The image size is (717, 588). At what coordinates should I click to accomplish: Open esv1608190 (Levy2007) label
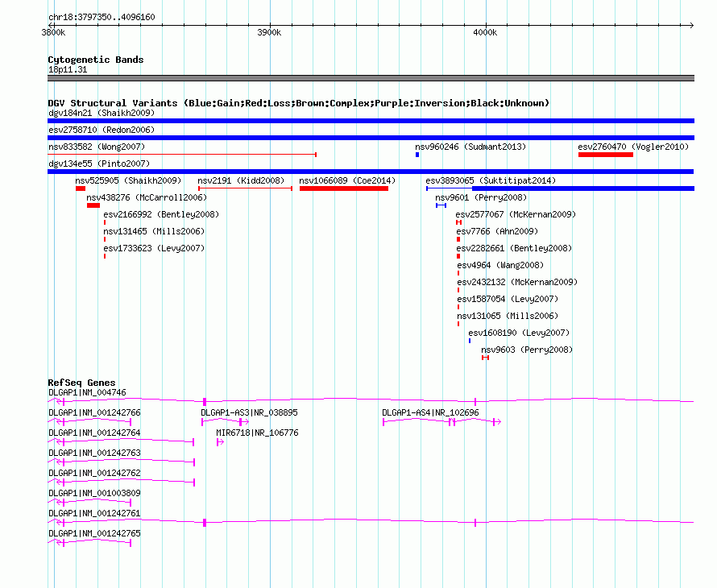519,333
